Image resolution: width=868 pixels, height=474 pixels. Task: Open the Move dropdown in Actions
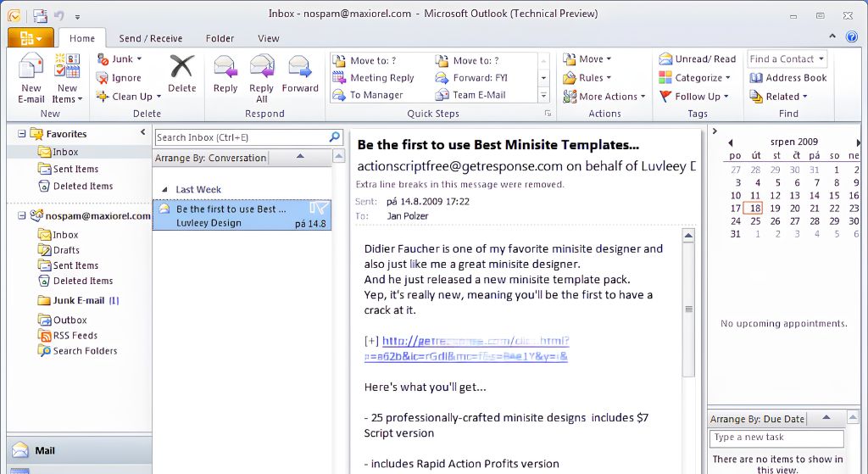point(587,59)
